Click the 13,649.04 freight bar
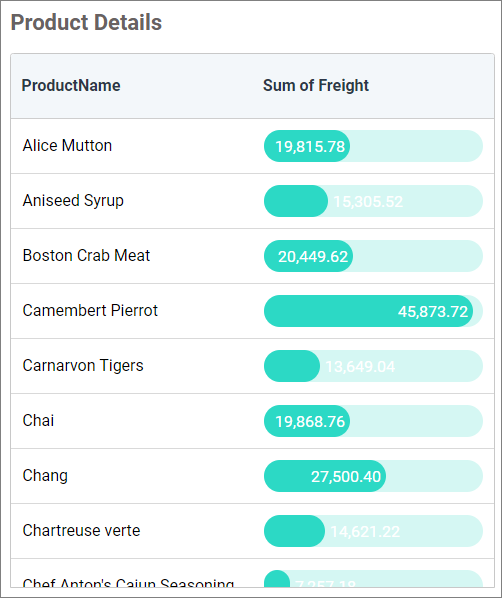This screenshot has height=598, width=502. coord(373,366)
